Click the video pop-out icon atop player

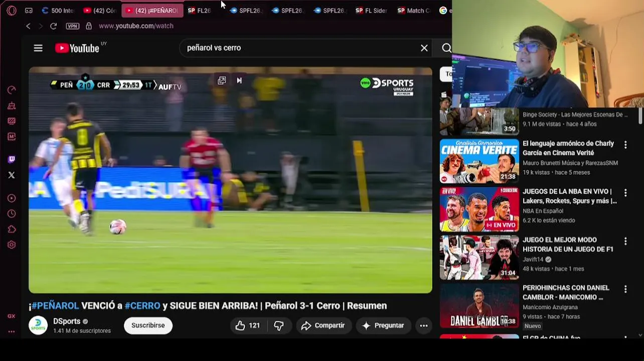(222, 81)
